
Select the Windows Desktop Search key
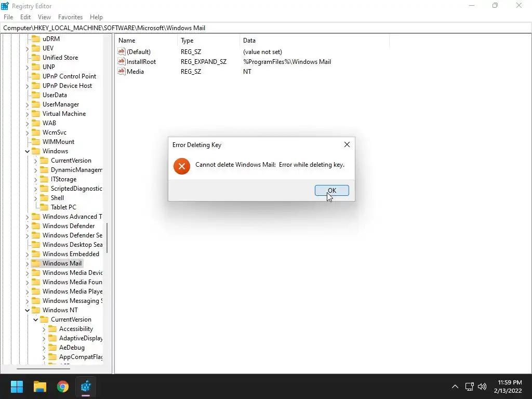point(72,245)
